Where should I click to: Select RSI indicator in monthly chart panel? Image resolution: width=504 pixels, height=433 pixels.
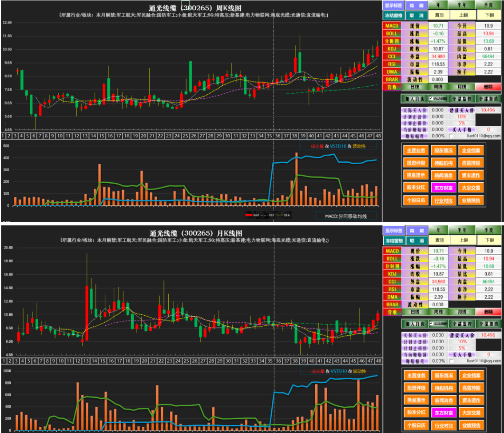click(x=392, y=289)
